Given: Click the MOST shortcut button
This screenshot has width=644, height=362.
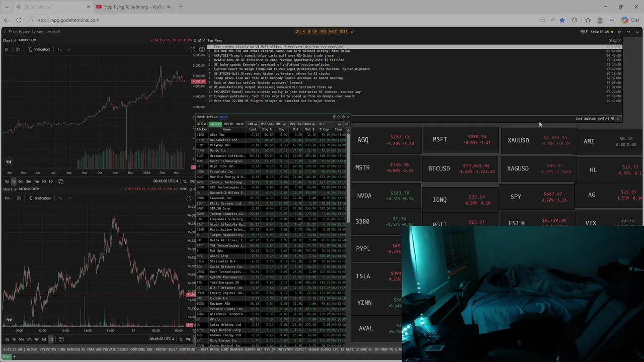Looking at the screenshot, I should 343,32.
